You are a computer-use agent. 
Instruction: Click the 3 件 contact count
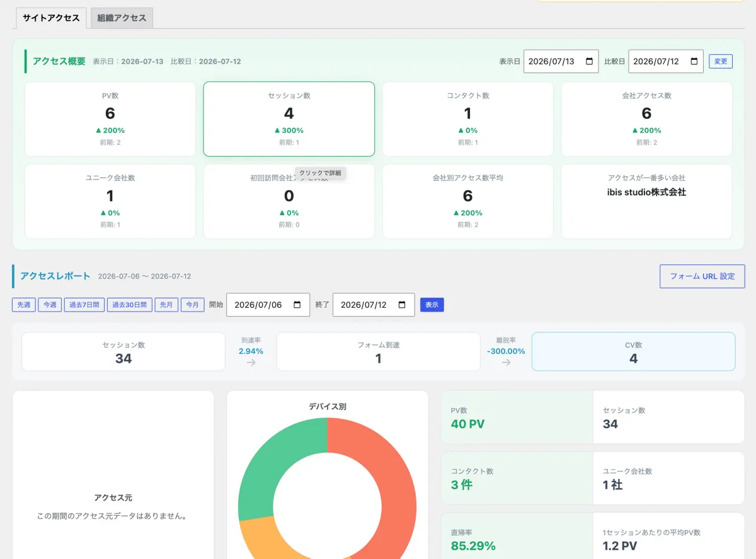coord(462,485)
